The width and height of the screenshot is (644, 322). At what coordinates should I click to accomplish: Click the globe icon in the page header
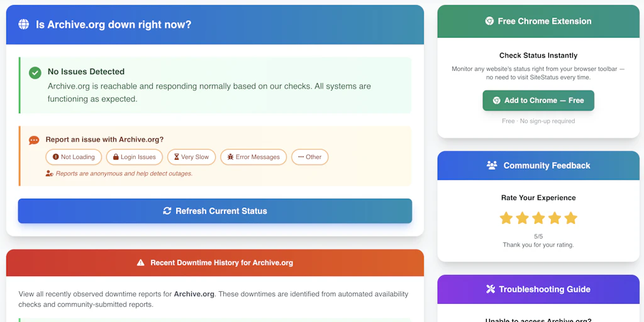coord(24,25)
